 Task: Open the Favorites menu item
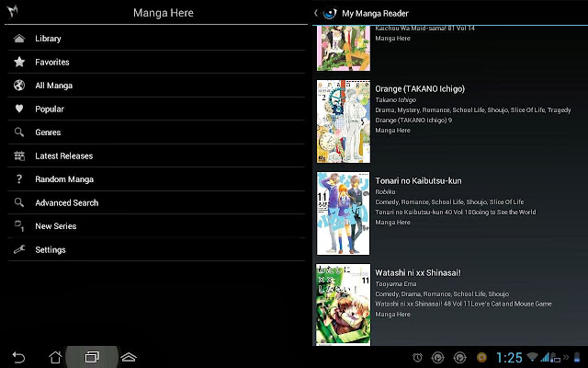click(156, 62)
